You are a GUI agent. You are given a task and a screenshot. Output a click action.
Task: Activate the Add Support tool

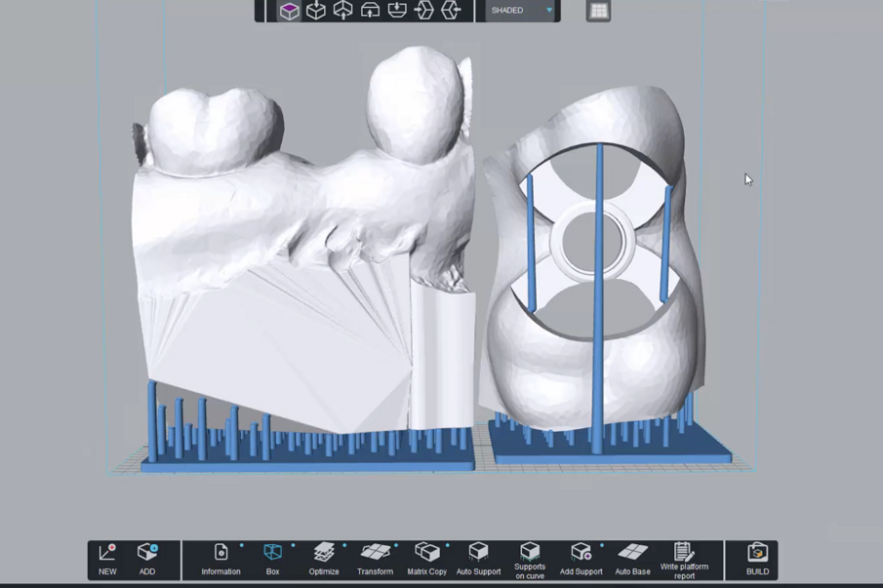(581, 559)
